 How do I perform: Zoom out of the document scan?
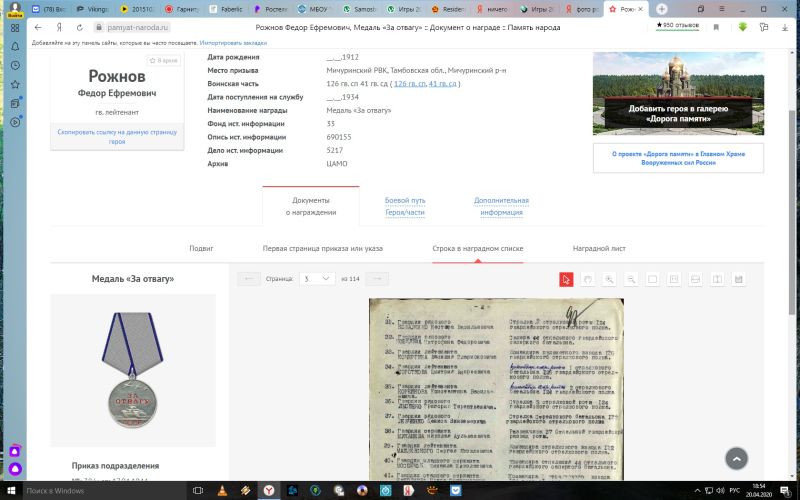(x=631, y=279)
